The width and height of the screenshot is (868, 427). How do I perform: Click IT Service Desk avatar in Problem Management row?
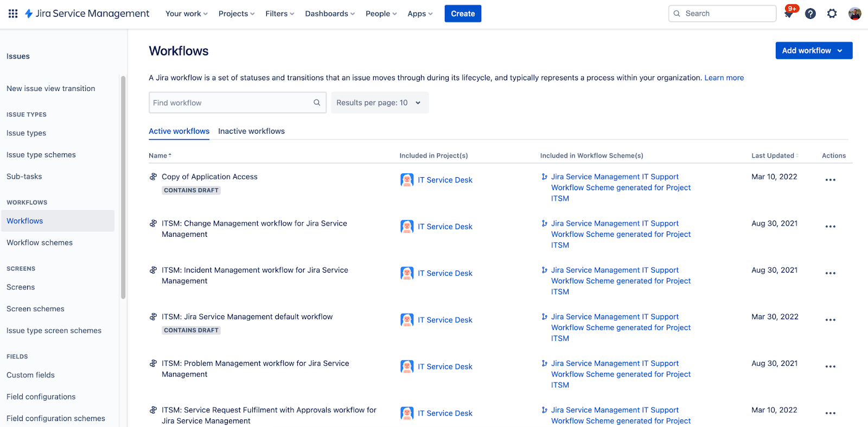point(407,366)
